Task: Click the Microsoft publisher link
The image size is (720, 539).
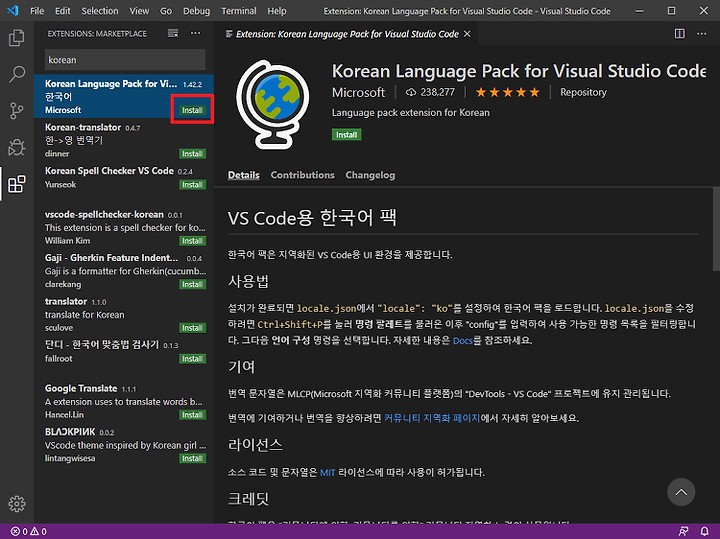Action: pyautogui.click(x=358, y=92)
